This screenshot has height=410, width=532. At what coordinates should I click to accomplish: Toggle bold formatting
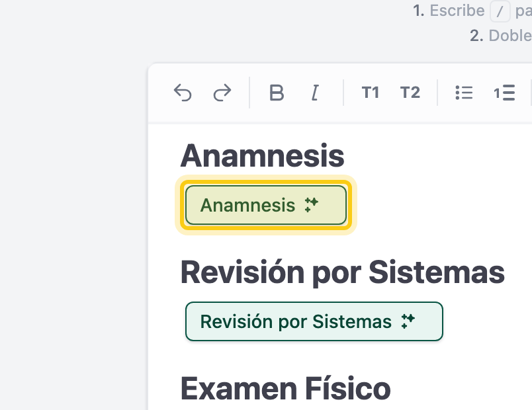click(x=277, y=93)
